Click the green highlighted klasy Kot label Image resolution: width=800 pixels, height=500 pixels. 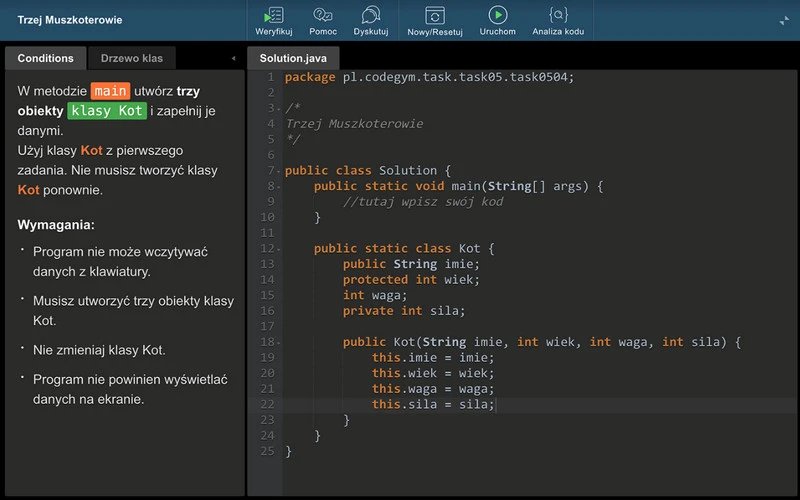coord(107,111)
